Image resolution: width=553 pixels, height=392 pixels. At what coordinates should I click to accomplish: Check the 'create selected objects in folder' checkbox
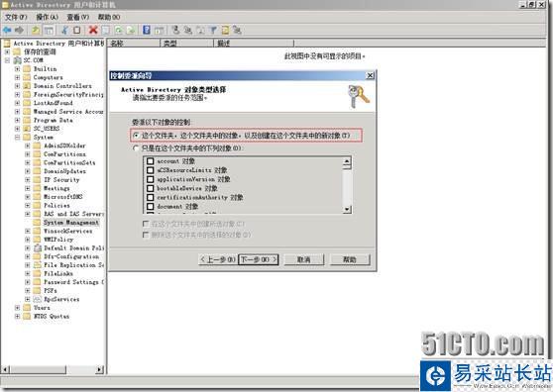(146, 224)
